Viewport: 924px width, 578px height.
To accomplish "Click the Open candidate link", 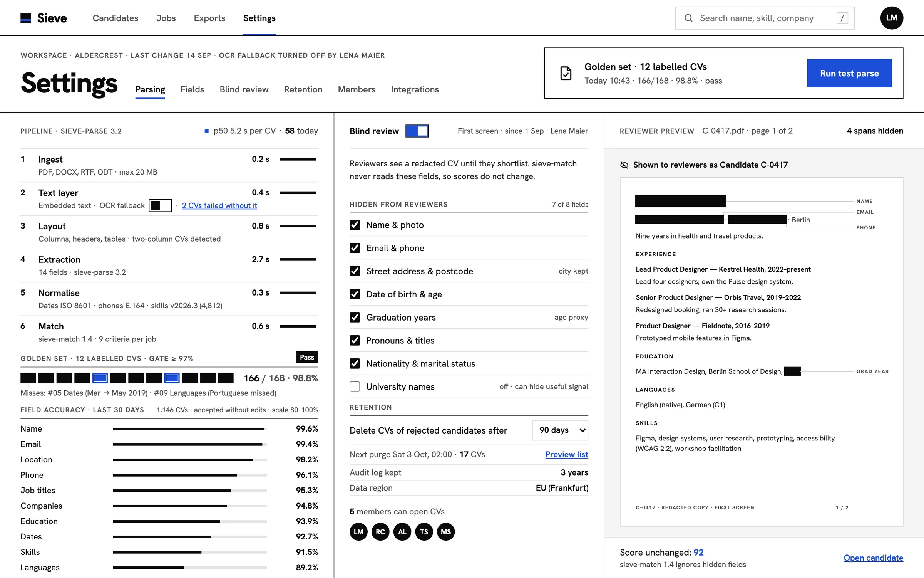I will point(873,558).
